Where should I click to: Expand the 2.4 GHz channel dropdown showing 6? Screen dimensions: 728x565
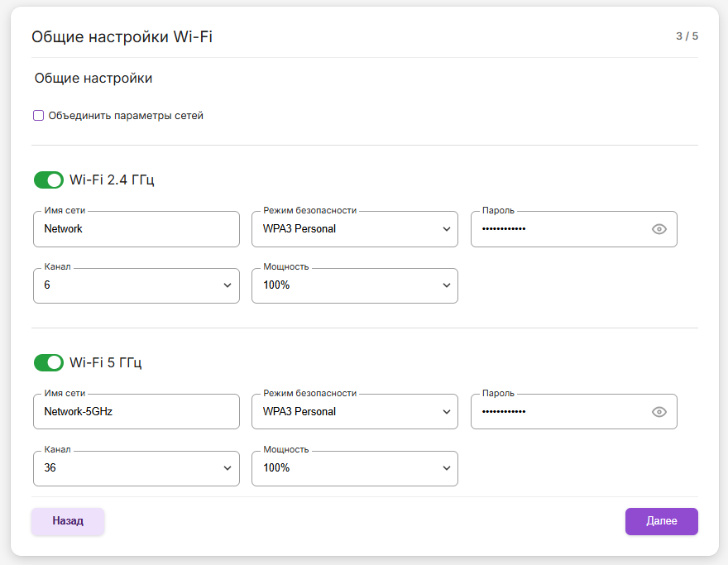coord(136,285)
